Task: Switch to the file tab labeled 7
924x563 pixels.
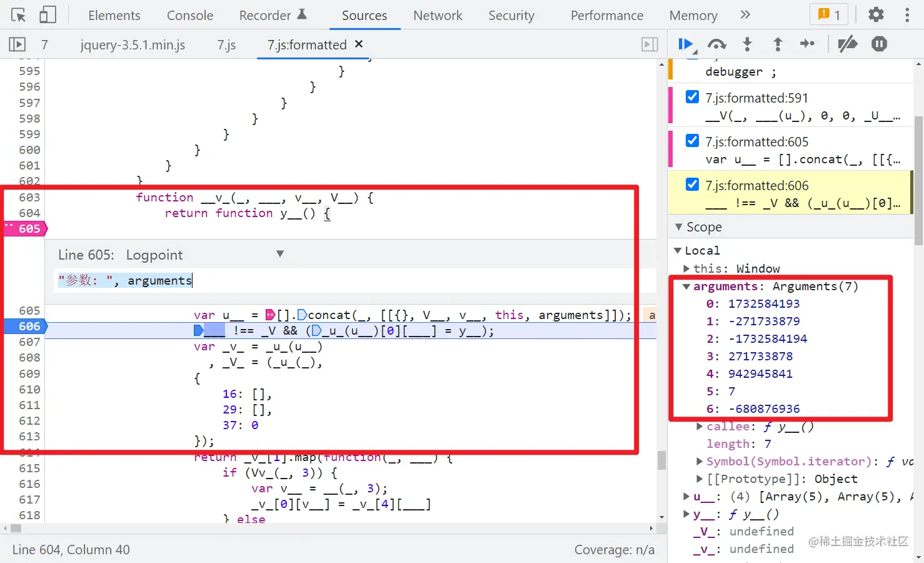Action: (44, 44)
